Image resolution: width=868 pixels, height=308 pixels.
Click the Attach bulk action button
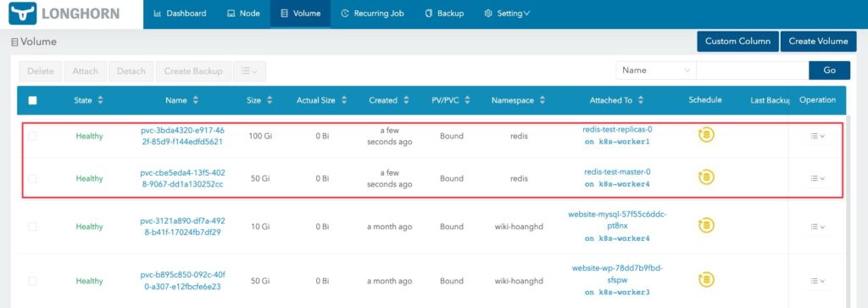pyautogui.click(x=86, y=71)
